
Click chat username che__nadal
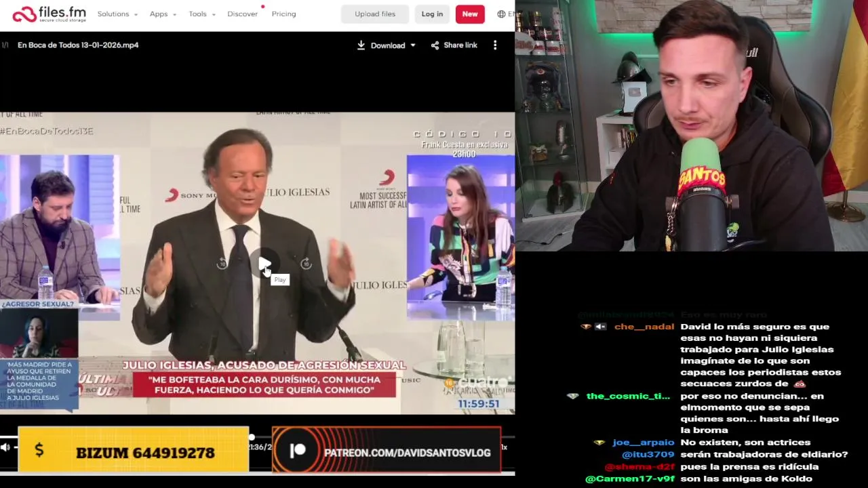click(644, 327)
